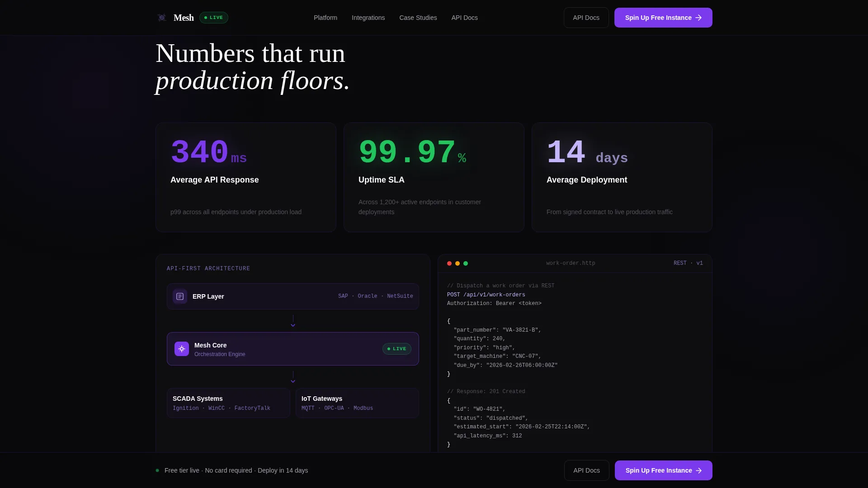
Task: Click the ERP Layer document icon
Action: tap(180, 296)
